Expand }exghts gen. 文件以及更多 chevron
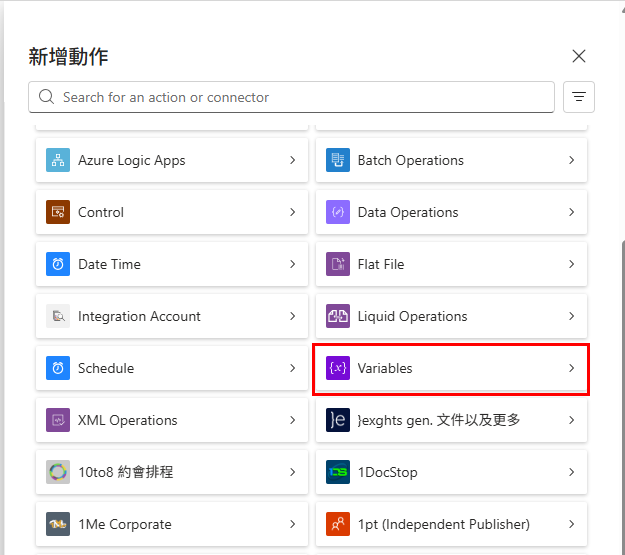Image resolution: width=625 pixels, height=555 pixels. [572, 420]
